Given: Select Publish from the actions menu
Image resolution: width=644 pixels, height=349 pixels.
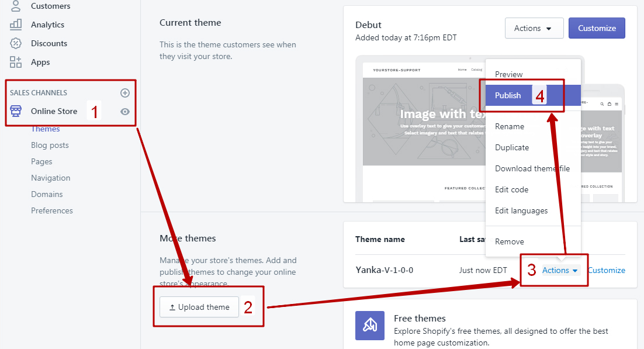Looking at the screenshot, I should tap(508, 95).
